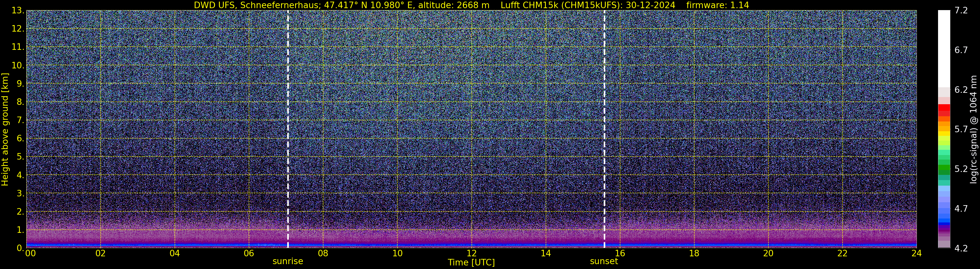Click height axis tick '11.'
Screen dimensions: 980x269
pyautogui.click(x=18, y=47)
